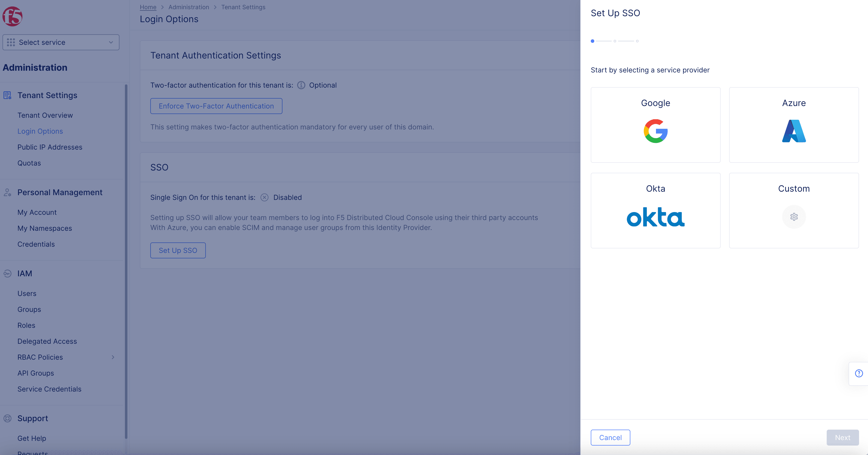Open Groups under IAM
The width and height of the screenshot is (868, 455).
click(x=29, y=309)
